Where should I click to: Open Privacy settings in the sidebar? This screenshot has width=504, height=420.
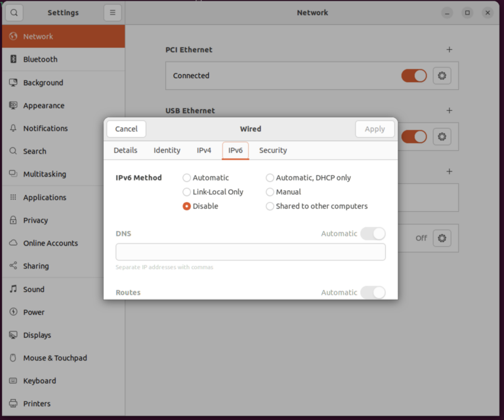[x=35, y=220]
